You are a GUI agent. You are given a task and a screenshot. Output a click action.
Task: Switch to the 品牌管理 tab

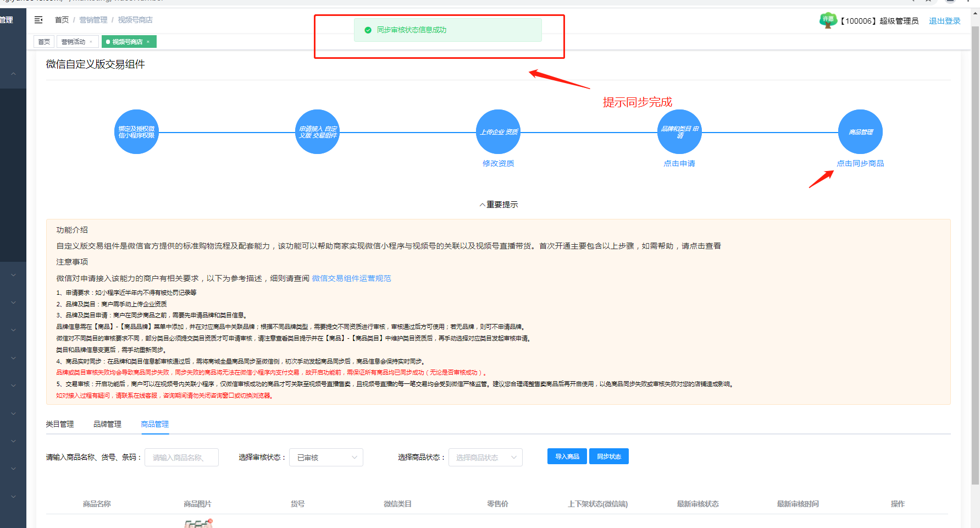click(x=107, y=424)
